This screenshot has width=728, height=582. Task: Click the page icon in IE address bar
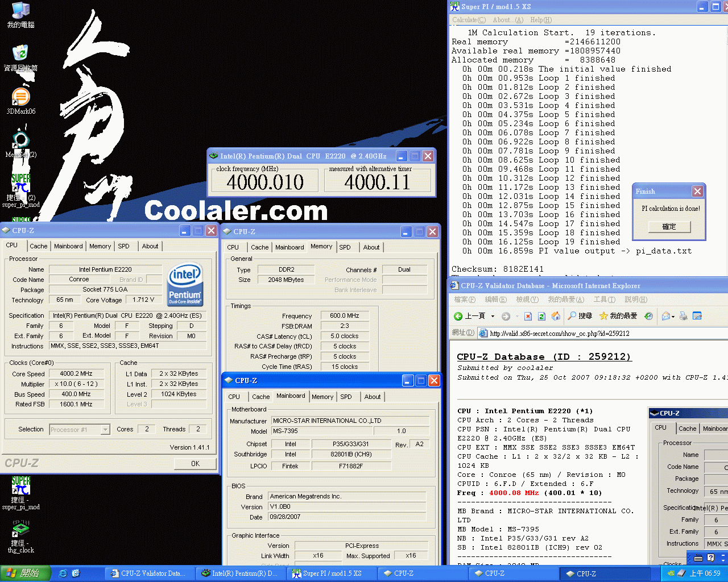[483, 333]
